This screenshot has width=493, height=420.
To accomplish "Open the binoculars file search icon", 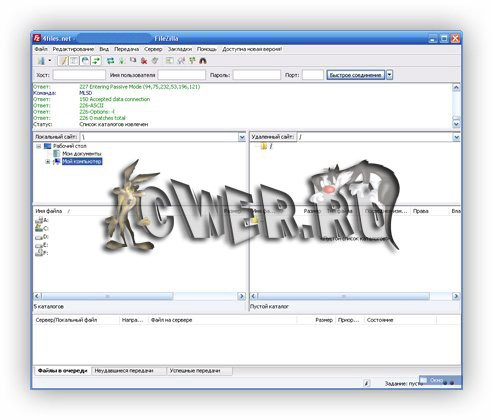I will tap(203, 60).
